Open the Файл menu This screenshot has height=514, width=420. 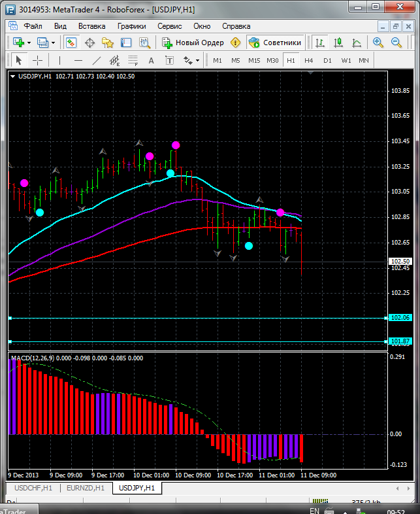[x=33, y=26]
